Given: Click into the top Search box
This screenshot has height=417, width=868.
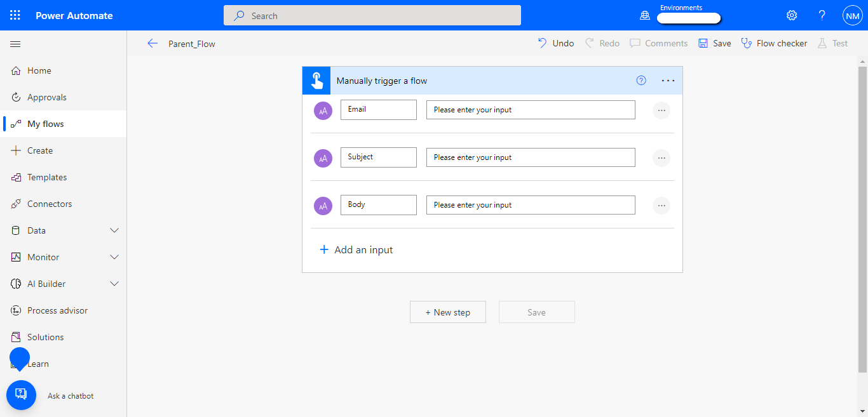Looking at the screenshot, I should pos(372,16).
